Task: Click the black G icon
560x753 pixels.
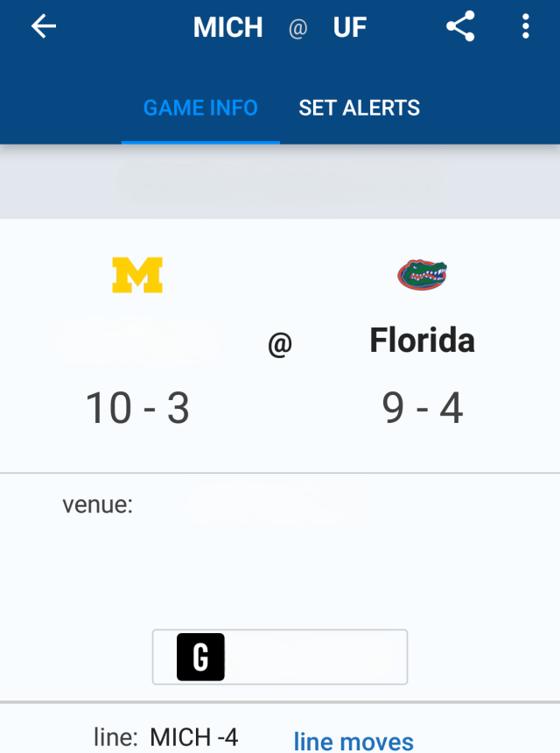Action: (200, 657)
